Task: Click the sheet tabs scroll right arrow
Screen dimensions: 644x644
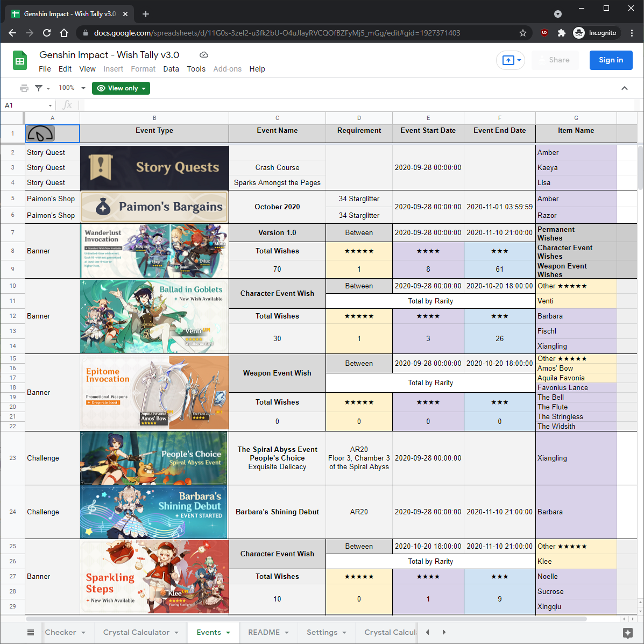Action: pos(443,632)
